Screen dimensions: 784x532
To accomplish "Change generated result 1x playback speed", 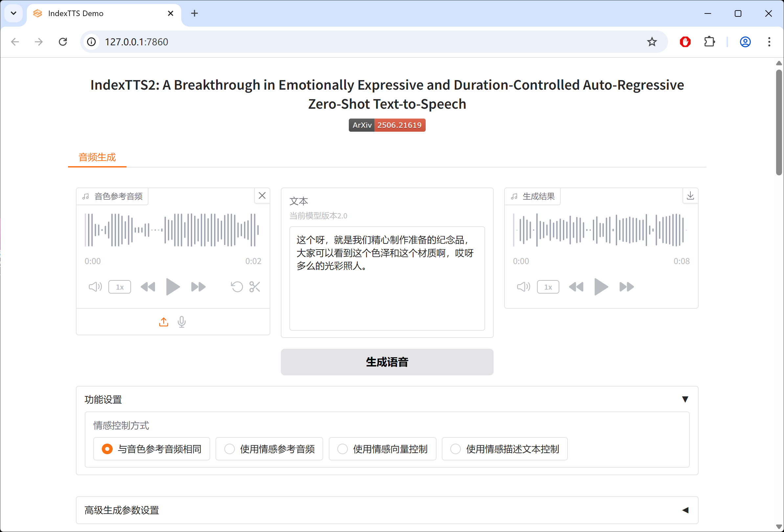I will 548,287.
